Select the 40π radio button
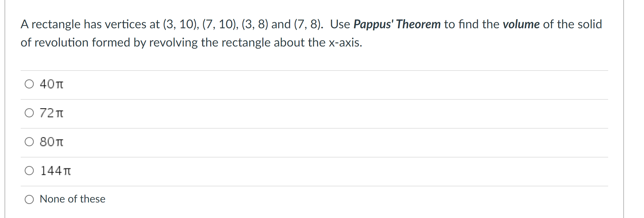The image size is (644, 218). (29, 85)
